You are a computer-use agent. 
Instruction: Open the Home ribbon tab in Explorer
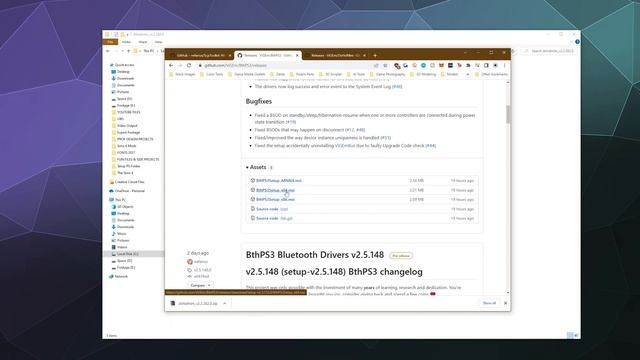click(126, 42)
